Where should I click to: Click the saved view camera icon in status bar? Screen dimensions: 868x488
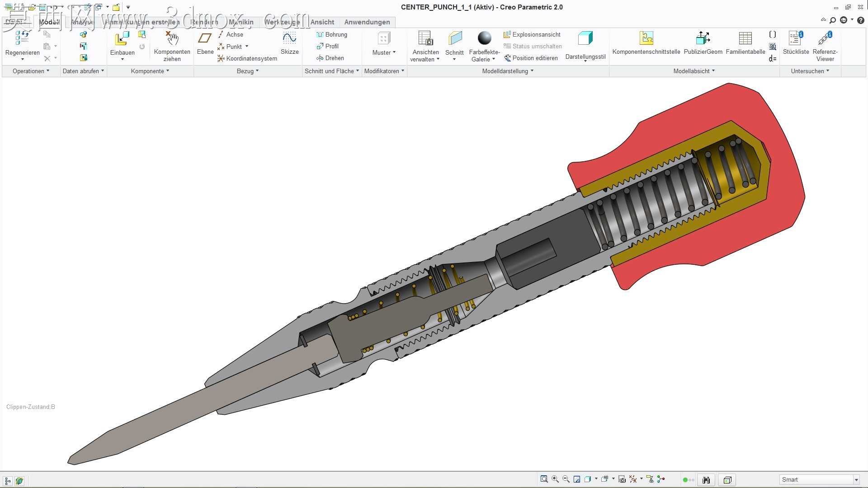coord(622,479)
